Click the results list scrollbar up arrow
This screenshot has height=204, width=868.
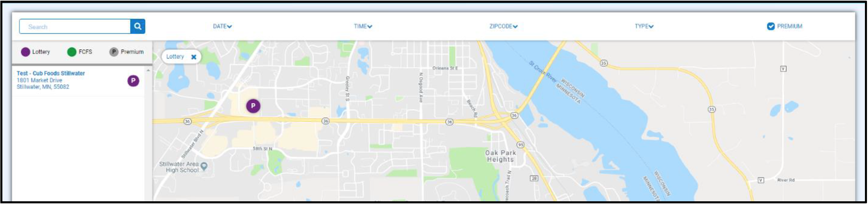click(x=148, y=70)
